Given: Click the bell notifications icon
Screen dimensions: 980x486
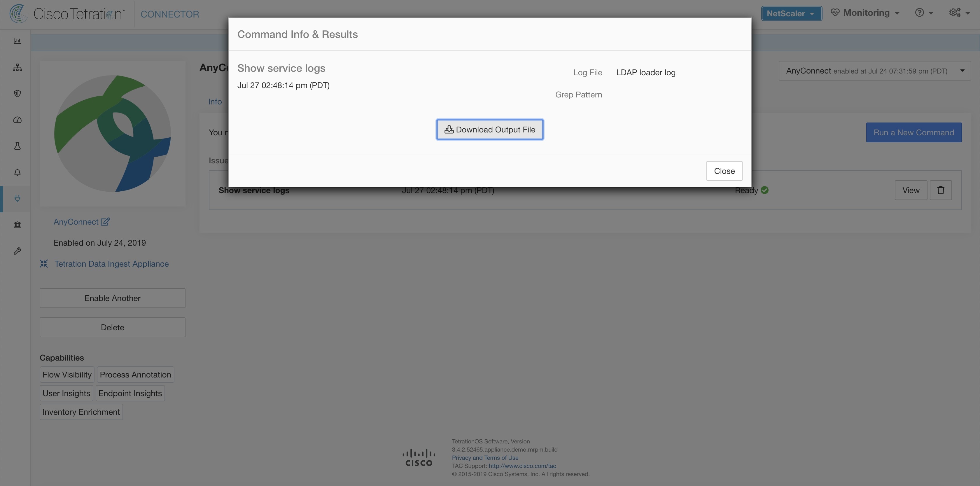Looking at the screenshot, I should tap(17, 173).
